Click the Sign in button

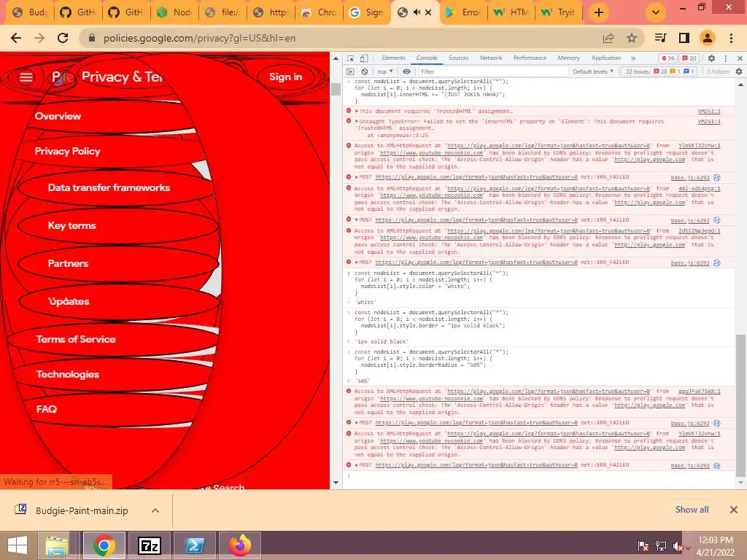pos(285,77)
